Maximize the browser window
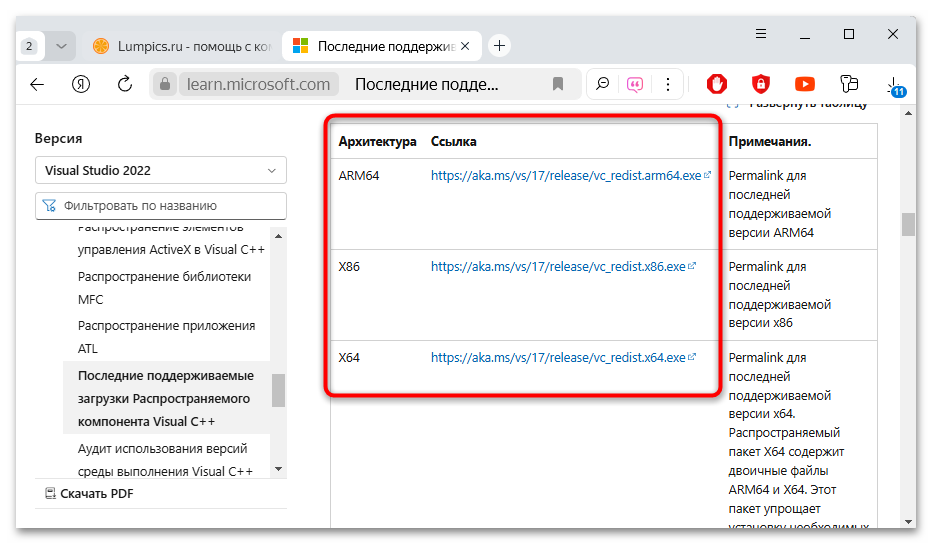Image resolution: width=932 pixels, height=544 pixels. [x=849, y=34]
